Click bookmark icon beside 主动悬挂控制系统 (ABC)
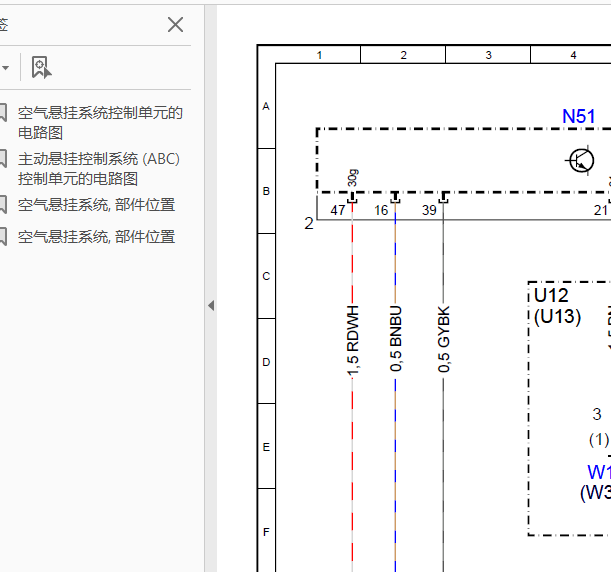This screenshot has width=611, height=572. click(x=3, y=159)
